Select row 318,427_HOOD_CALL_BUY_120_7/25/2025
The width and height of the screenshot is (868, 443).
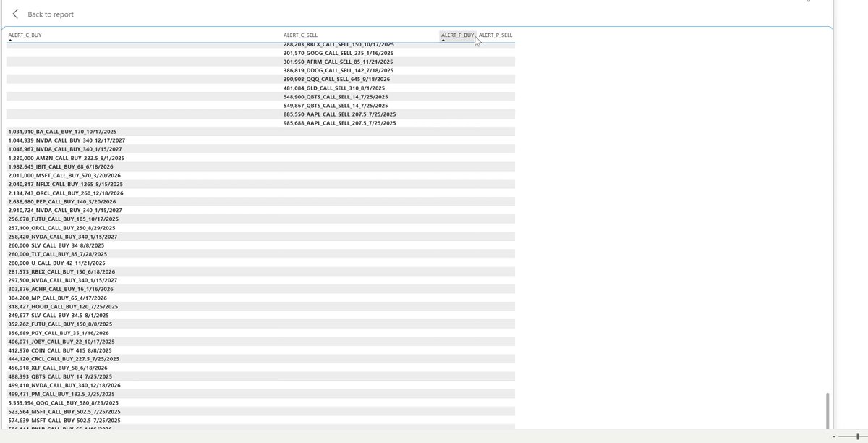coord(260,306)
